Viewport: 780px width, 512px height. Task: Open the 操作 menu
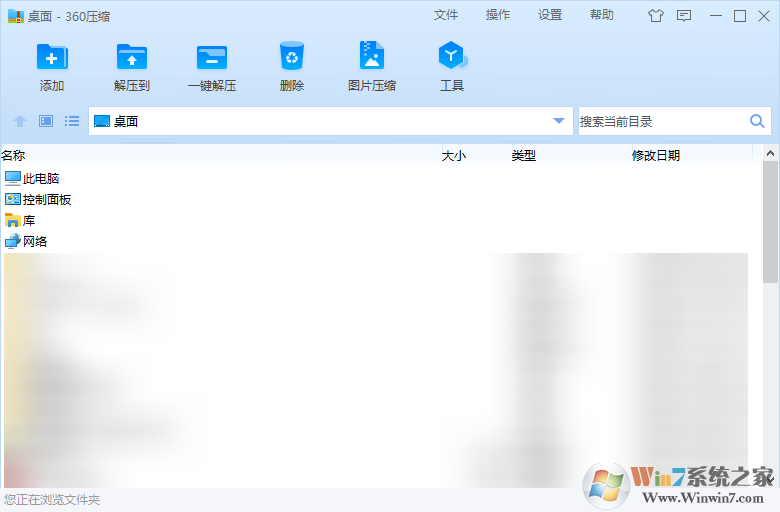pyautogui.click(x=498, y=15)
